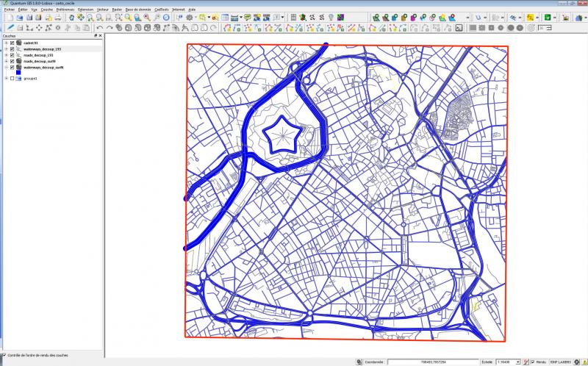Enable the groupe1 layer group checkbox

coord(12,78)
